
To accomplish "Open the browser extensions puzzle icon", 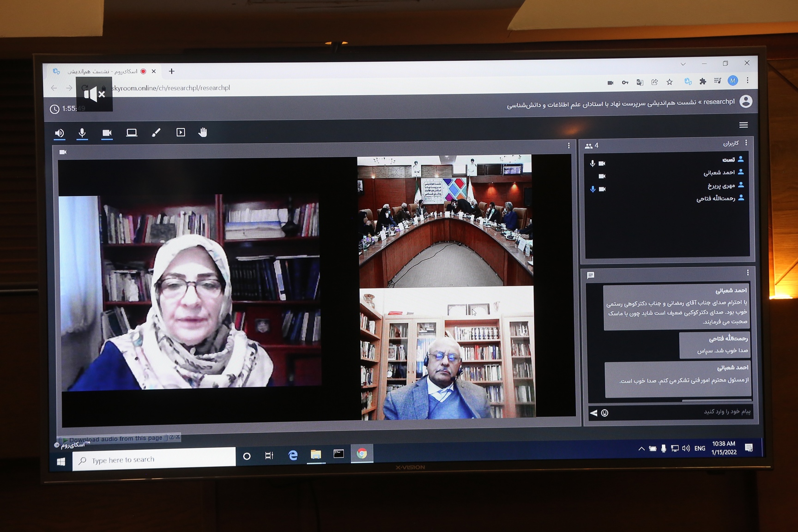I will 702,82.
